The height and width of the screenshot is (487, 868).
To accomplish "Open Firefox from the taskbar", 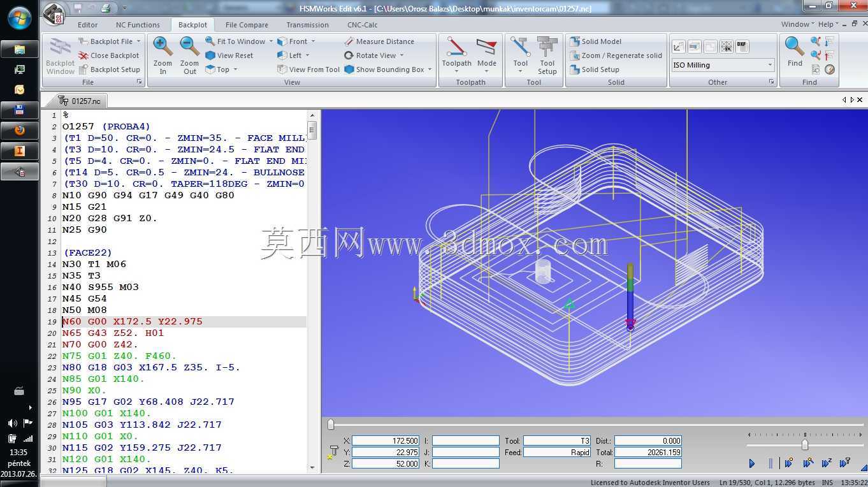I will coord(20,130).
